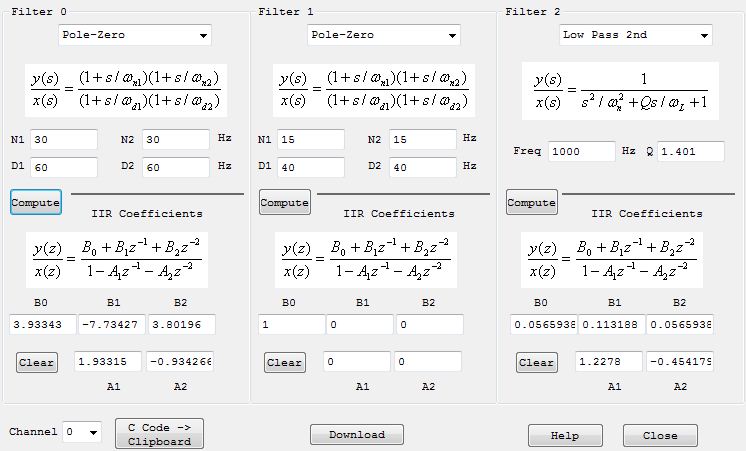Viewport: 746px width, 451px height.
Task: Click the Filter 2 Freq field
Action: click(582, 152)
